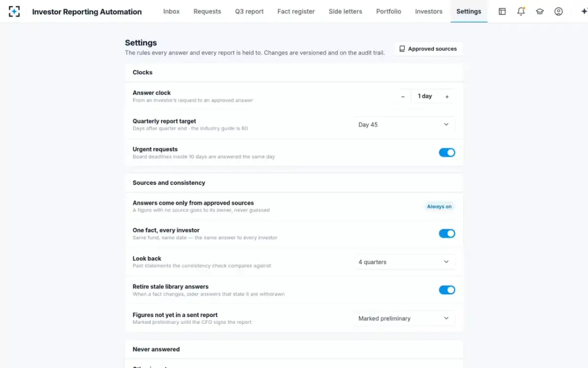Go to the Inbox tab

tap(171, 11)
